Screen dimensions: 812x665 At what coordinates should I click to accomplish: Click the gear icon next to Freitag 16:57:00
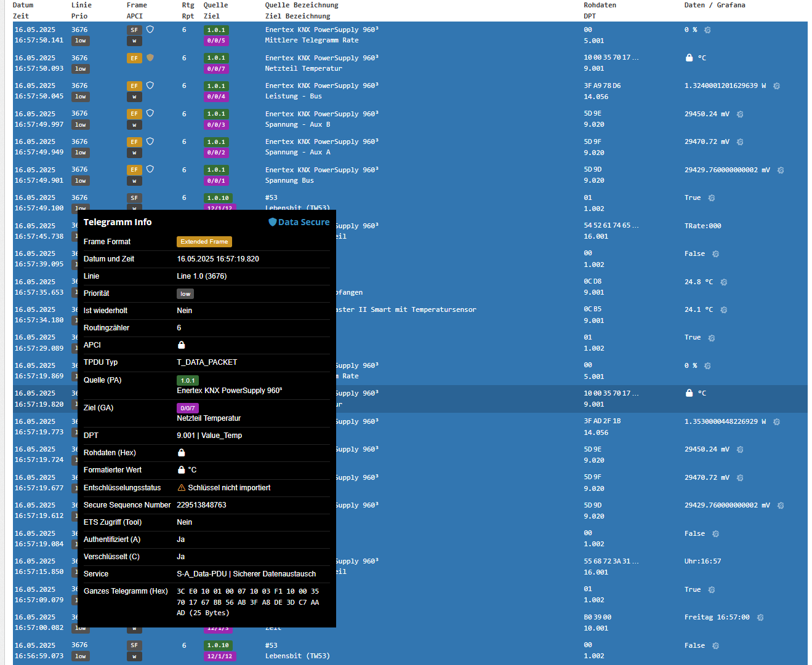tap(760, 618)
